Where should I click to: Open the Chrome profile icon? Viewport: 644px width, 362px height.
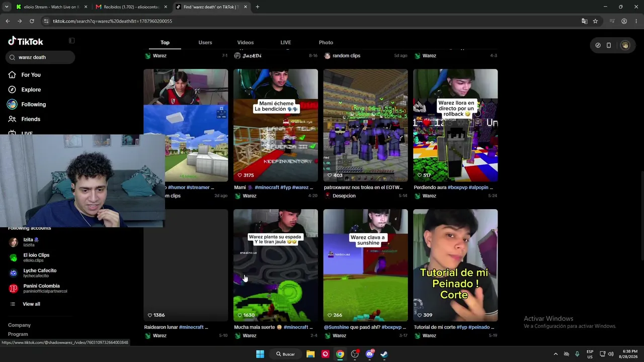624,21
